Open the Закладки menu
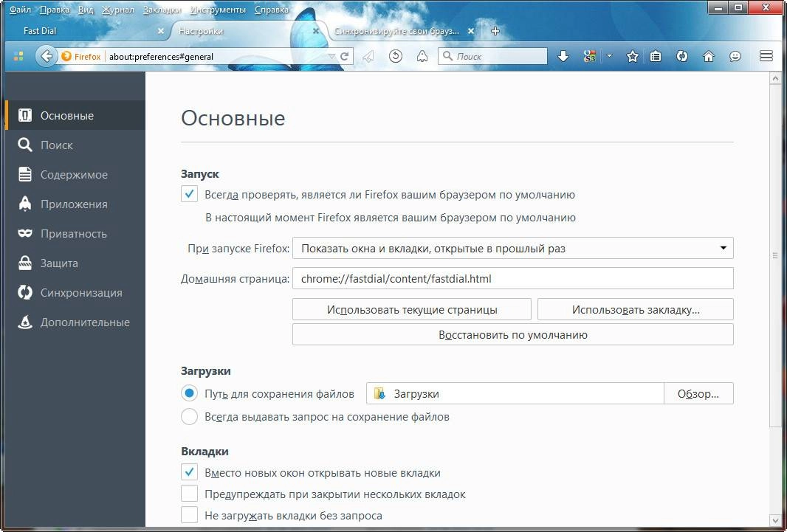The height and width of the screenshot is (532, 787). point(162,10)
